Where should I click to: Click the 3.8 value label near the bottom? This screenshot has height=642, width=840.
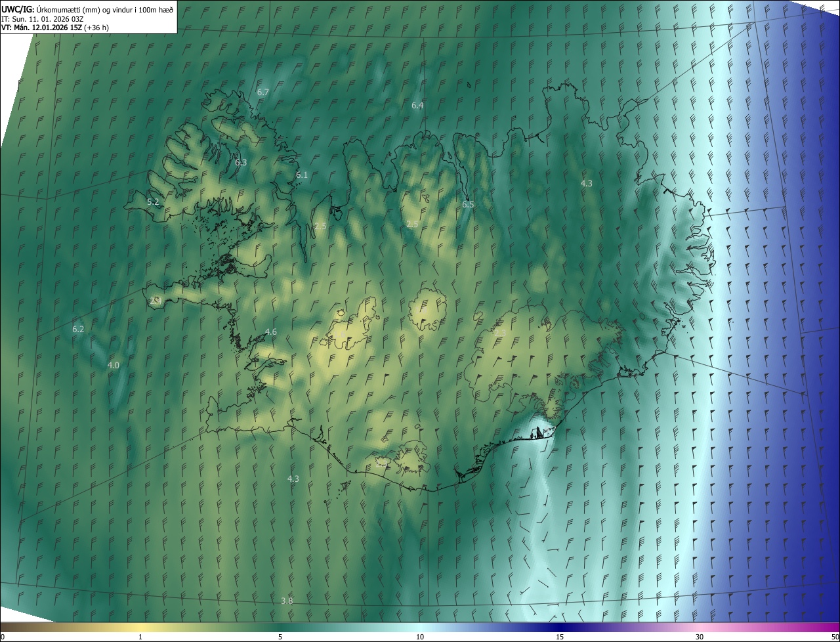[x=287, y=601]
